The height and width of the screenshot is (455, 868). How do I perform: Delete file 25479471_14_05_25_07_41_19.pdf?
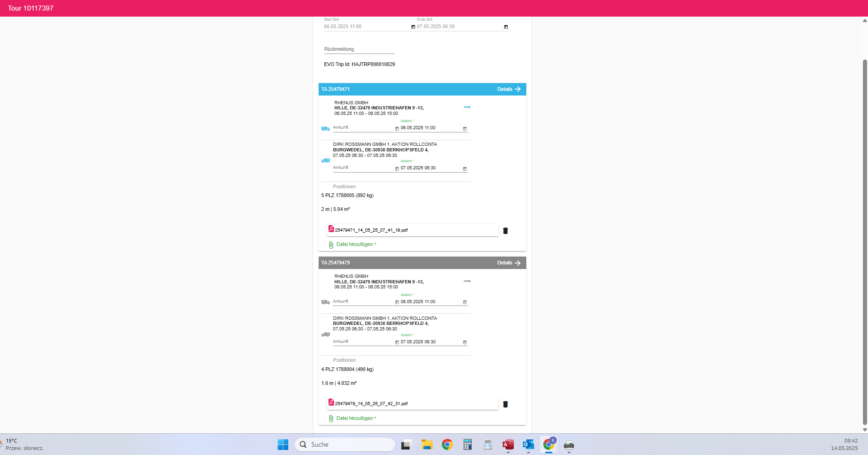tap(505, 231)
